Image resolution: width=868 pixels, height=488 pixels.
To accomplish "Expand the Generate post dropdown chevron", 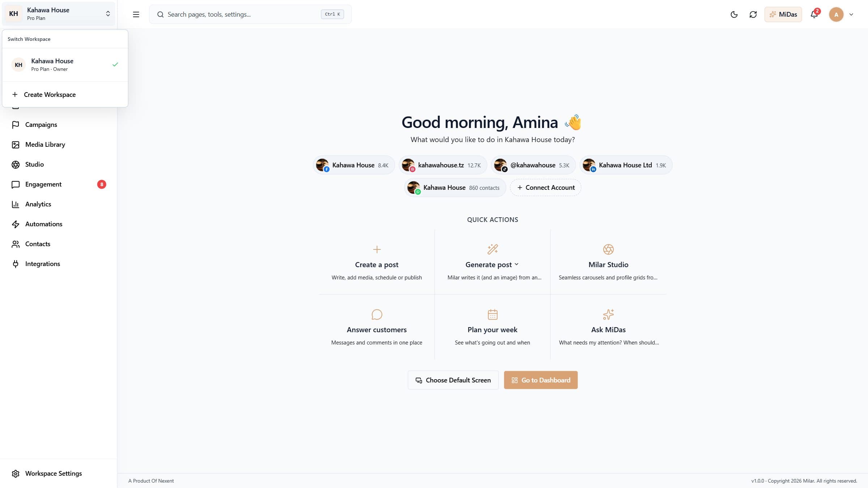I will click(x=516, y=264).
